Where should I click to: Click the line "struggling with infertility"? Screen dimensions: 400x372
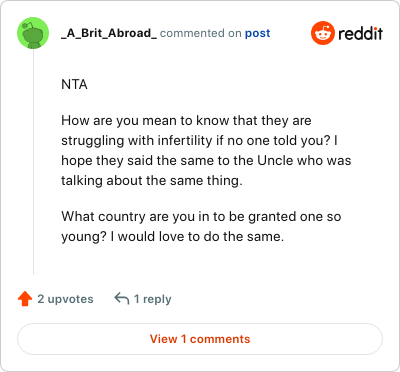[x=199, y=140]
